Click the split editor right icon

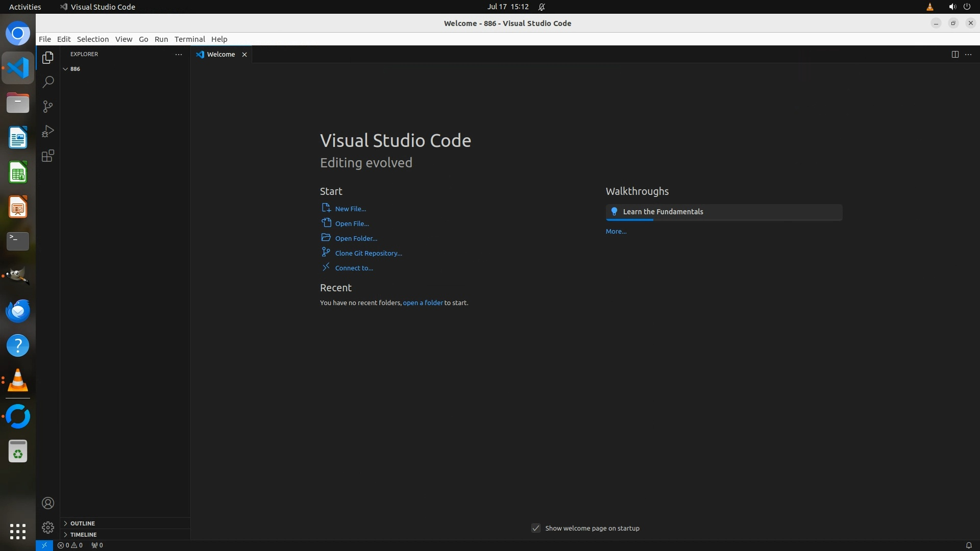pos(954,54)
